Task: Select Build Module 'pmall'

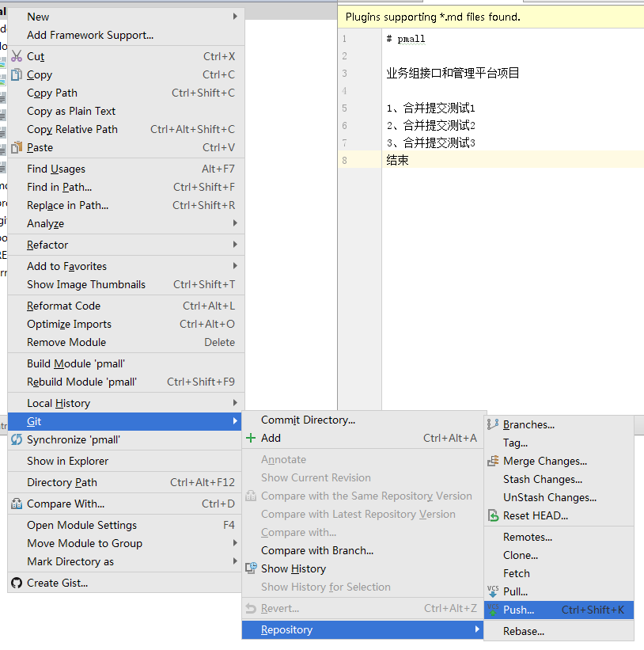Action: click(x=126, y=363)
